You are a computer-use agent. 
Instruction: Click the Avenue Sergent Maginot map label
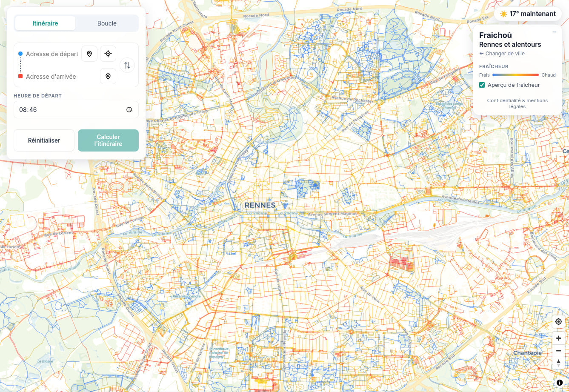click(333, 214)
